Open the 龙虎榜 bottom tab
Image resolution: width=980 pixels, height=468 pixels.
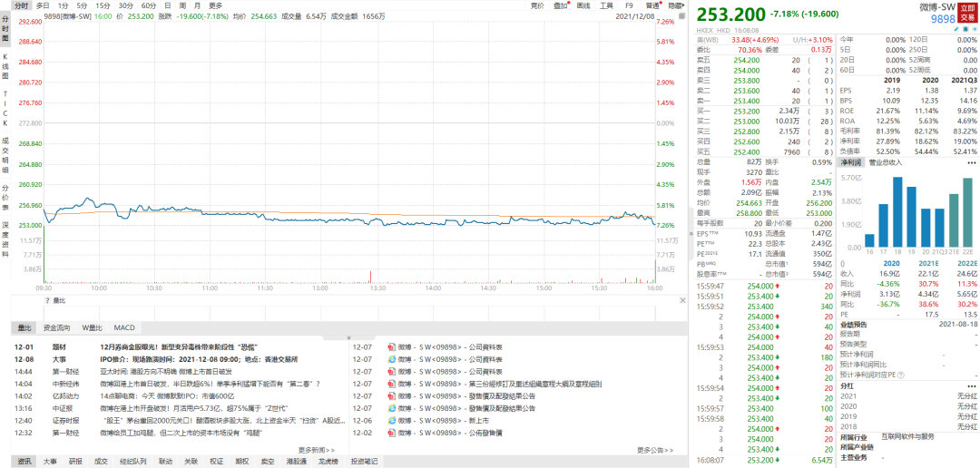coord(328,462)
